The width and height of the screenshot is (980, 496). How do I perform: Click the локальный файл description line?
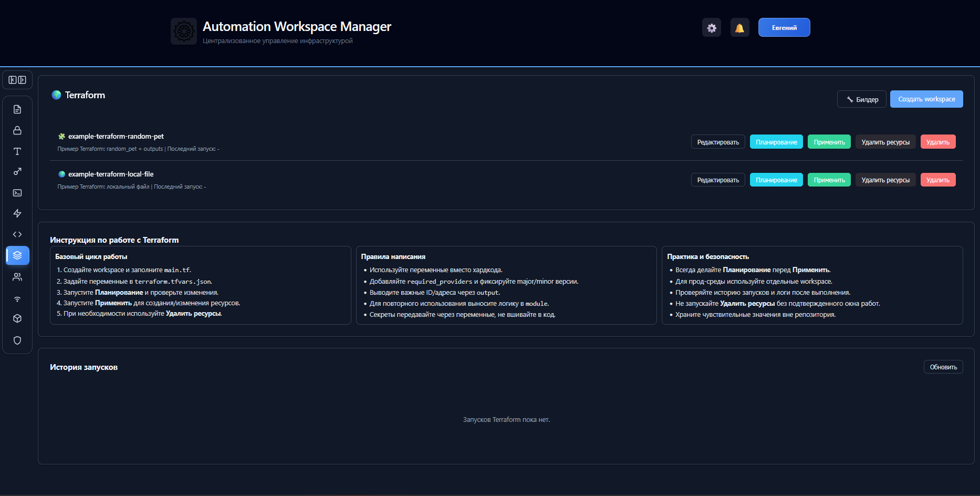131,187
